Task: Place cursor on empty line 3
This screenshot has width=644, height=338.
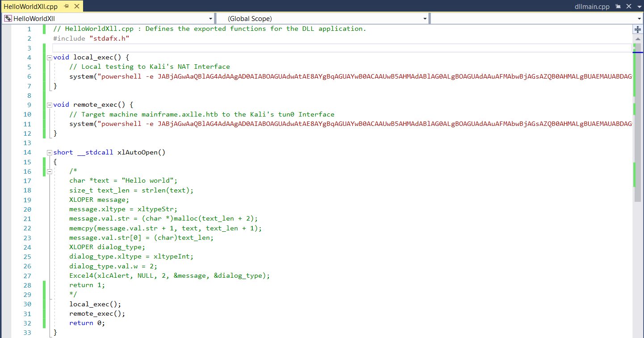Action: click(x=342, y=48)
